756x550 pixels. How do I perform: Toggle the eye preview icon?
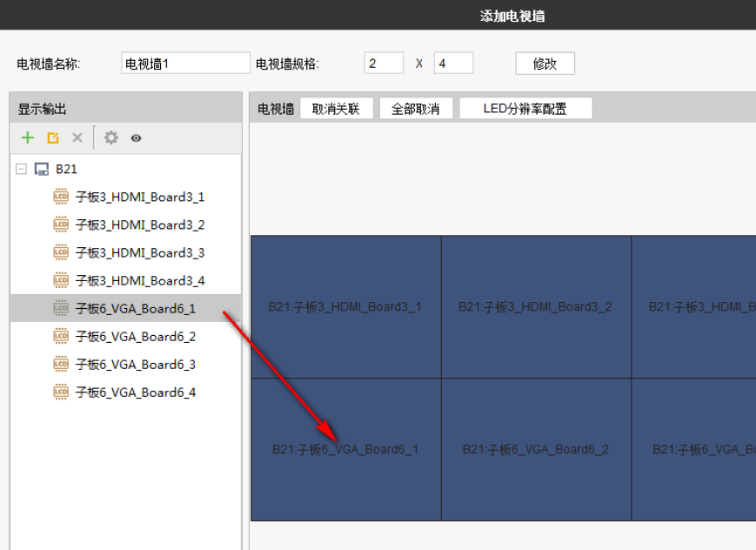click(x=136, y=137)
